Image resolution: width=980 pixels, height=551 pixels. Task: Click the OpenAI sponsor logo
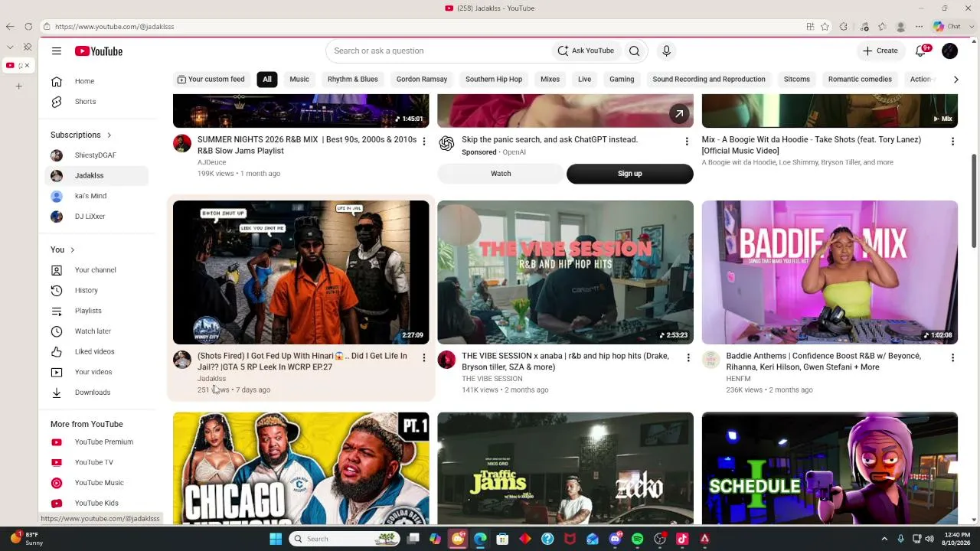[446, 144]
